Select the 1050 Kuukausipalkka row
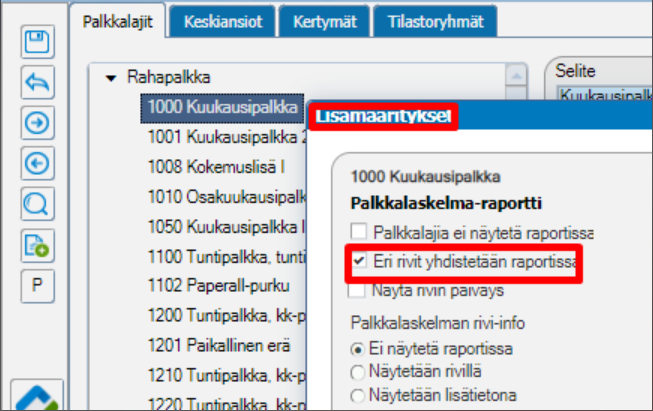The image size is (653, 411). pyautogui.click(x=227, y=227)
